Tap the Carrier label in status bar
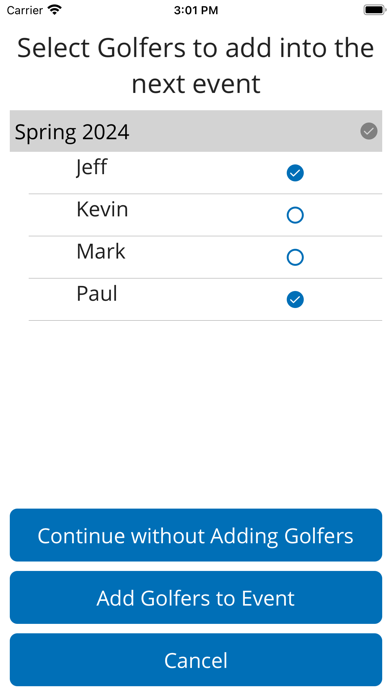The width and height of the screenshot is (392, 696). coord(25,10)
